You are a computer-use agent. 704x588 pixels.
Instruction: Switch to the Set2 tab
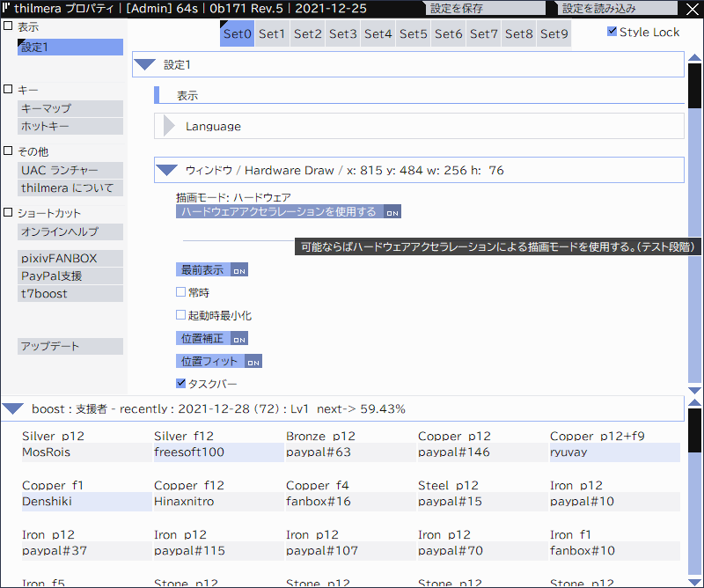pos(307,33)
